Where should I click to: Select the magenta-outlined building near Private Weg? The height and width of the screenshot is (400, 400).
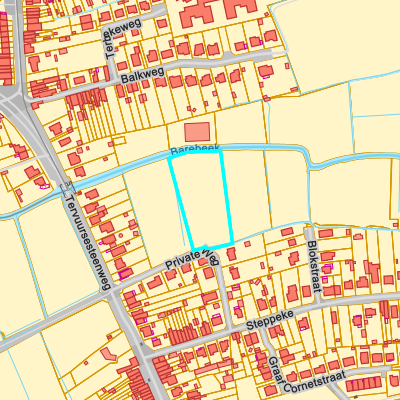[x=125, y=274]
